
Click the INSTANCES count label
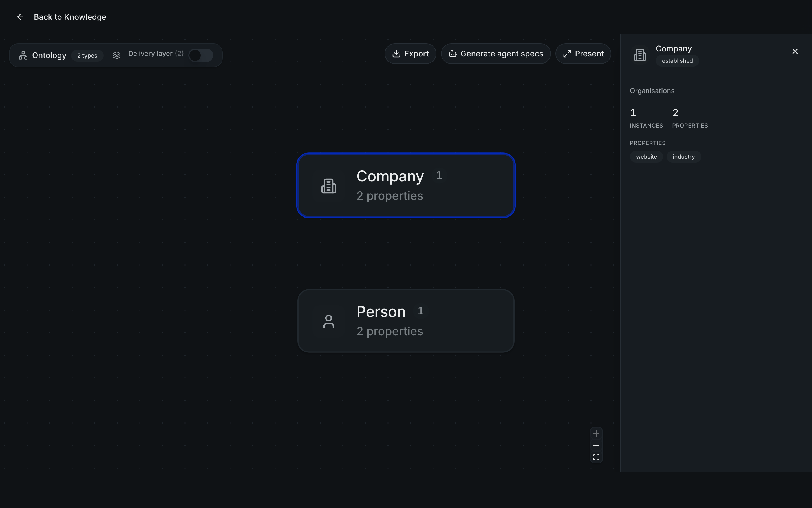click(646, 126)
